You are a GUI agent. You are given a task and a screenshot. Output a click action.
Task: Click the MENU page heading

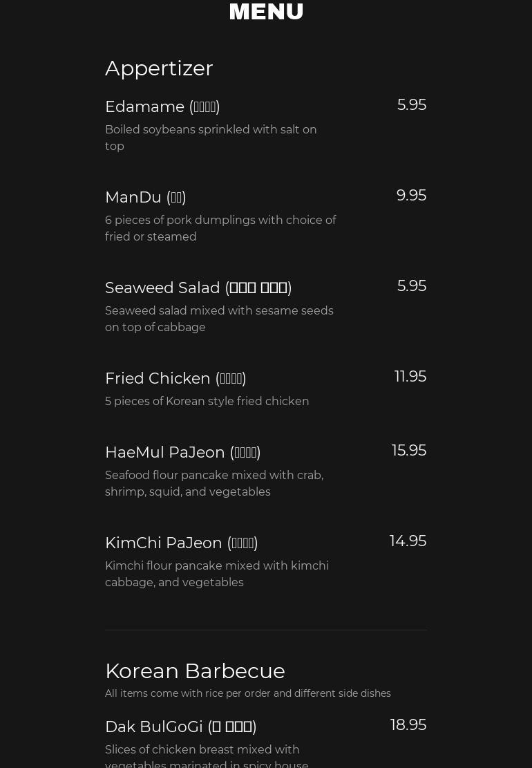click(x=266, y=12)
